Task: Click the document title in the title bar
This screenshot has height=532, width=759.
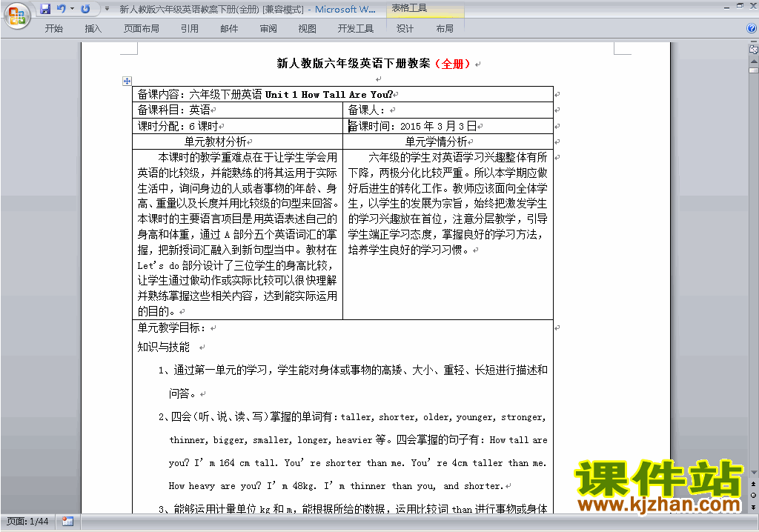Action: point(248,9)
